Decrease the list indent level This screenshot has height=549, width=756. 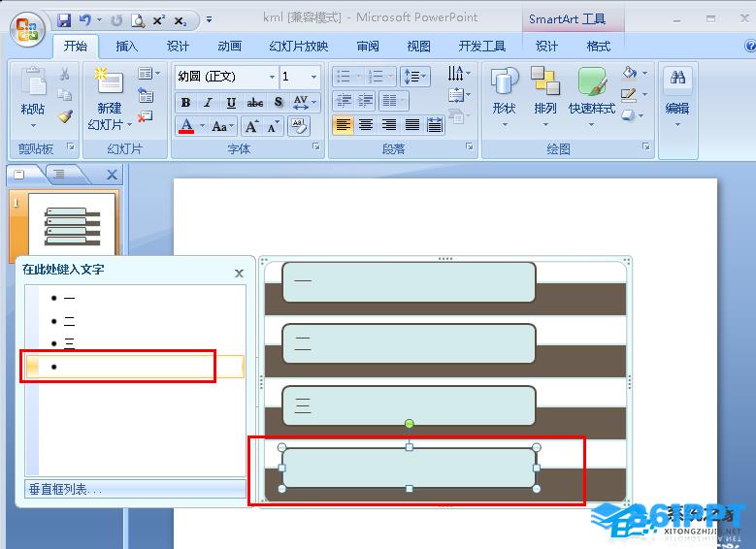click(344, 100)
